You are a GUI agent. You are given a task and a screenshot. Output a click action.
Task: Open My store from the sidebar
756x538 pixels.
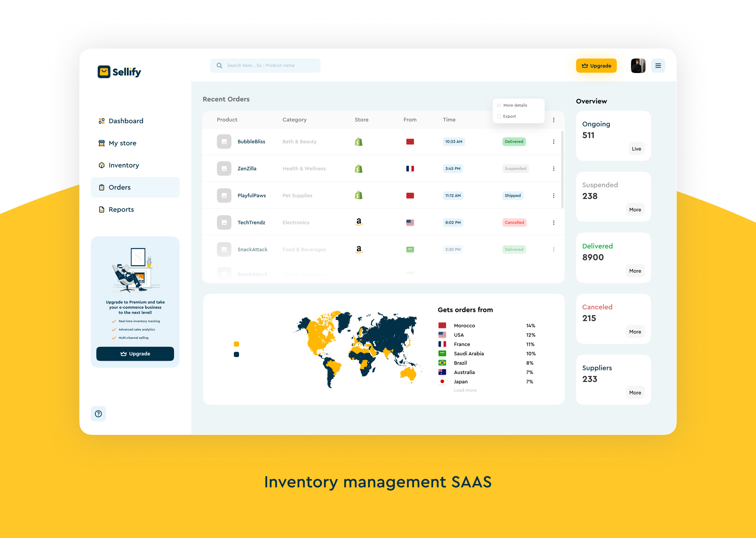tap(122, 143)
